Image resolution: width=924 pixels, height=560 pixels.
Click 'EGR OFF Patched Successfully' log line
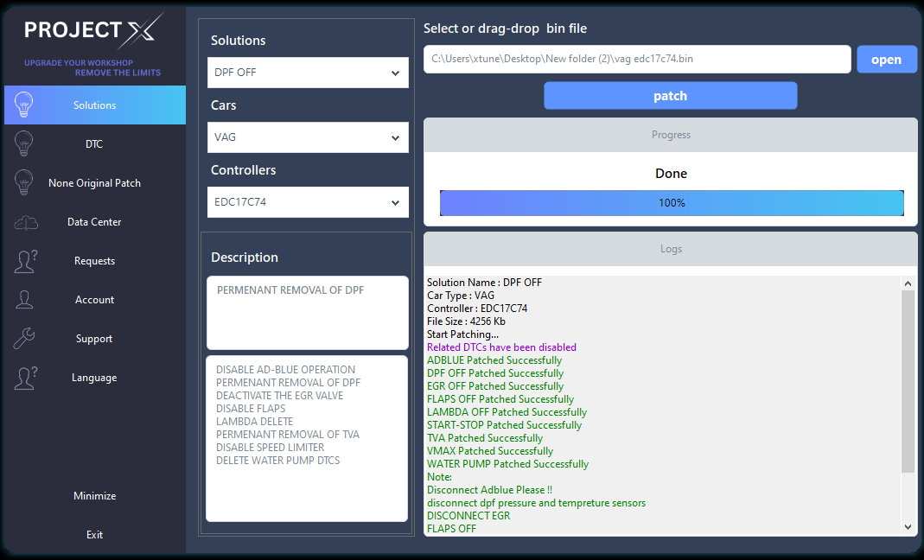tap(495, 386)
